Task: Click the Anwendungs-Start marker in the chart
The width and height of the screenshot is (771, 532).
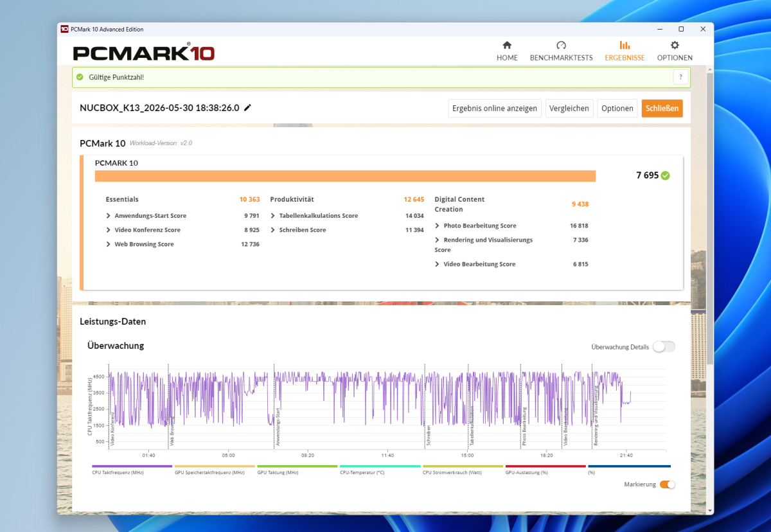Action: pyautogui.click(x=278, y=427)
